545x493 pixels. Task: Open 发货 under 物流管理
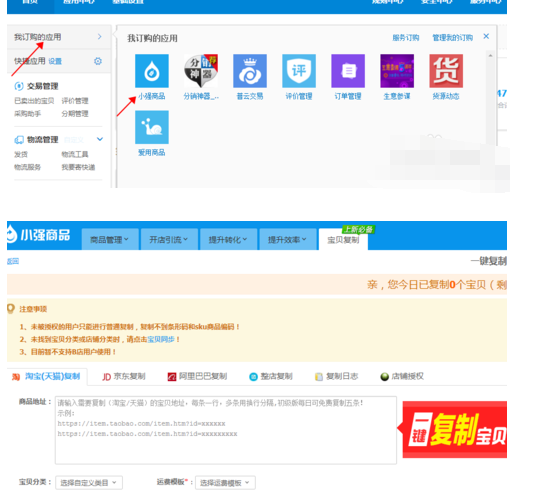(x=21, y=154)
